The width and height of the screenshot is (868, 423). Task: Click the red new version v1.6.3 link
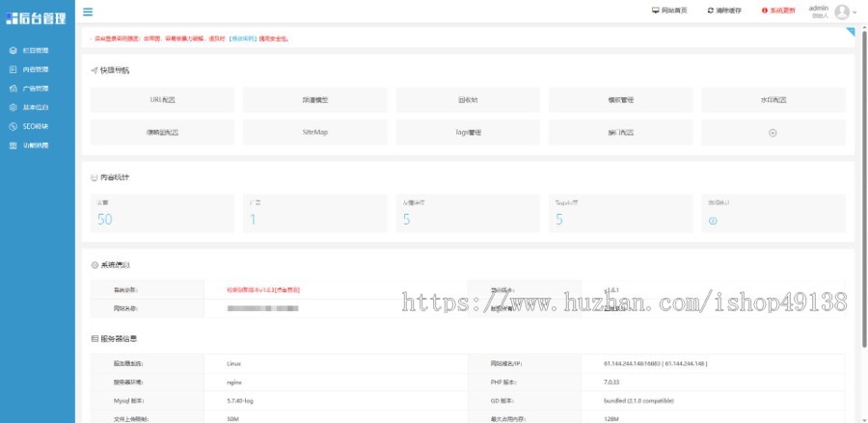(x=263, y=290)
